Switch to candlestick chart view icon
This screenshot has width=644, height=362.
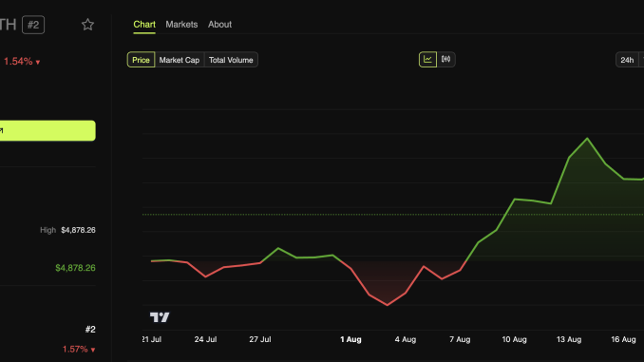click(445, 60)
